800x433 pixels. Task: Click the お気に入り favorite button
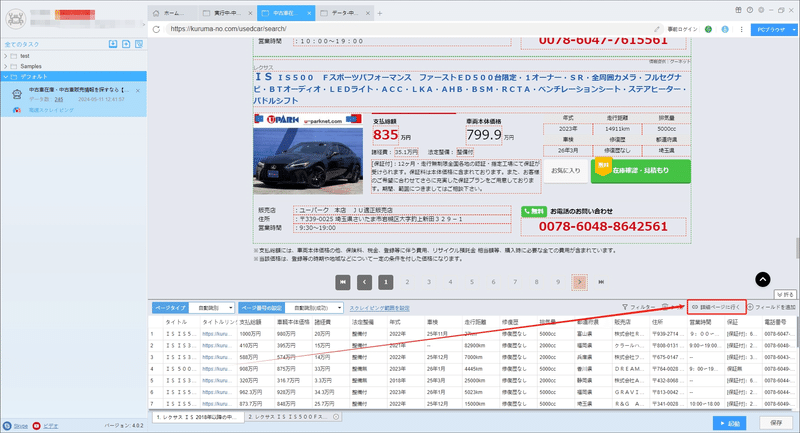(566, 171)
